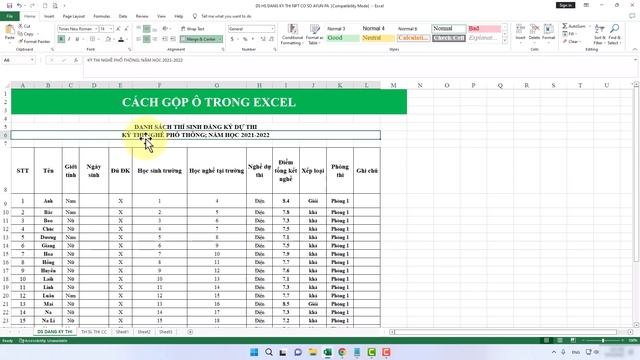Click the Align Left icon
640x360 pixels.
[139, 39]
